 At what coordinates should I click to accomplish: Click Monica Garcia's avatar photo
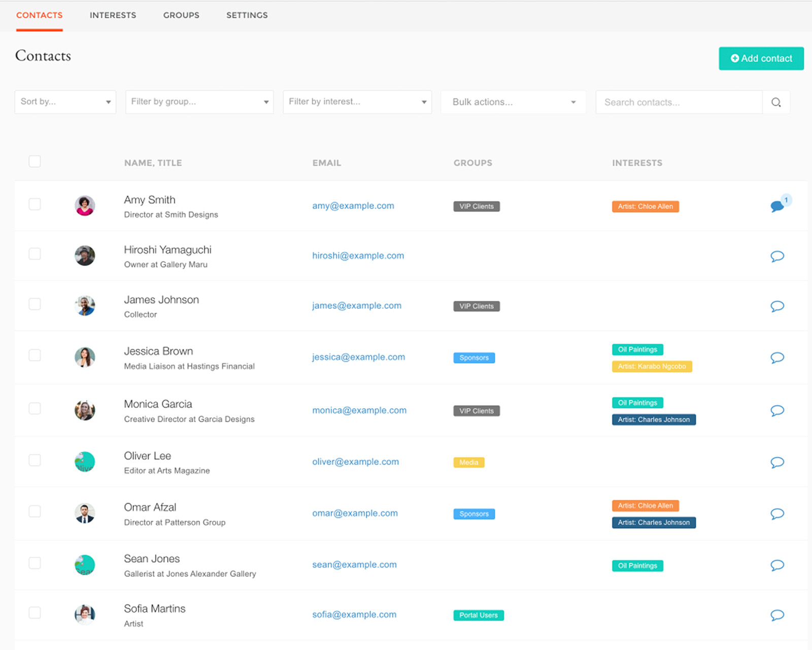(85, 410)
